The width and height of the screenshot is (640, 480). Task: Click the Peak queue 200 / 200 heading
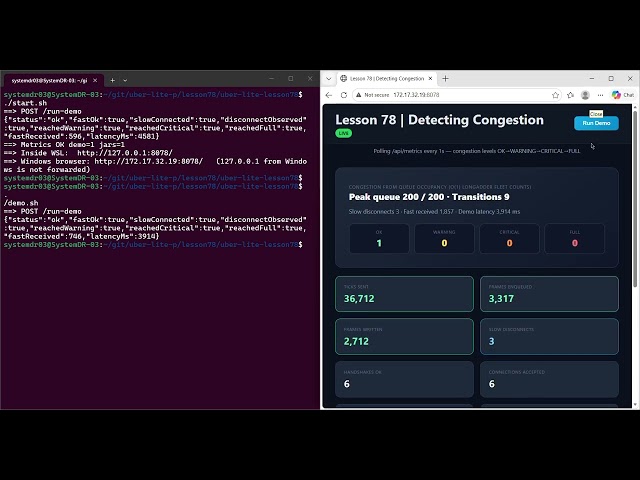point(429,197)
